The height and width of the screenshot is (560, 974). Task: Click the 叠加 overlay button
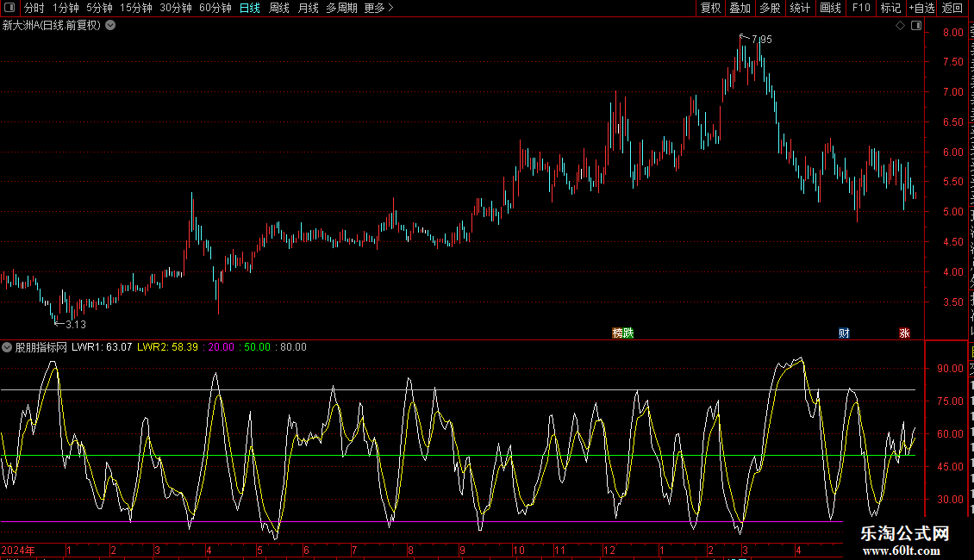coord(740,8)
